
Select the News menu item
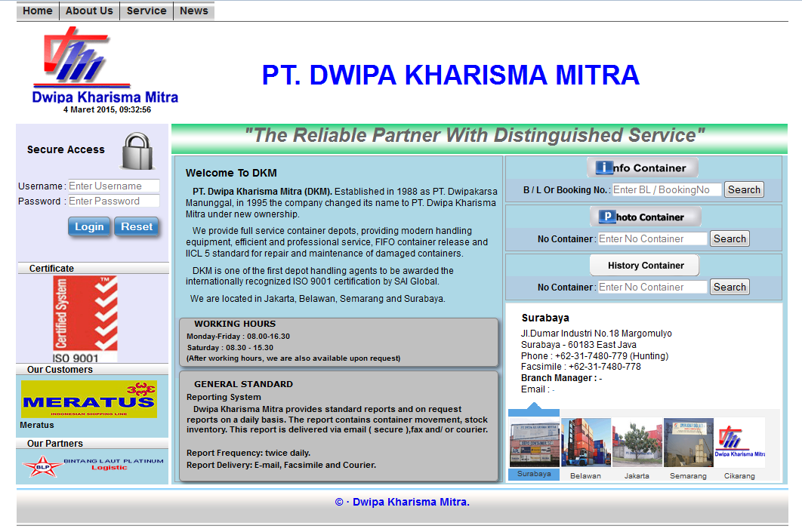coord(194,11)
